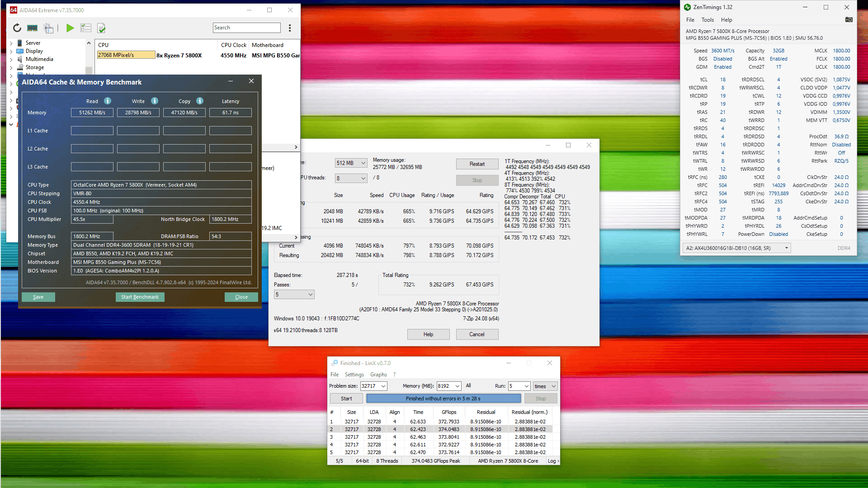The image size is (868, 488).
Task: Click the AIDA64 refresh toolbar icon
Action: pos(17,28)
